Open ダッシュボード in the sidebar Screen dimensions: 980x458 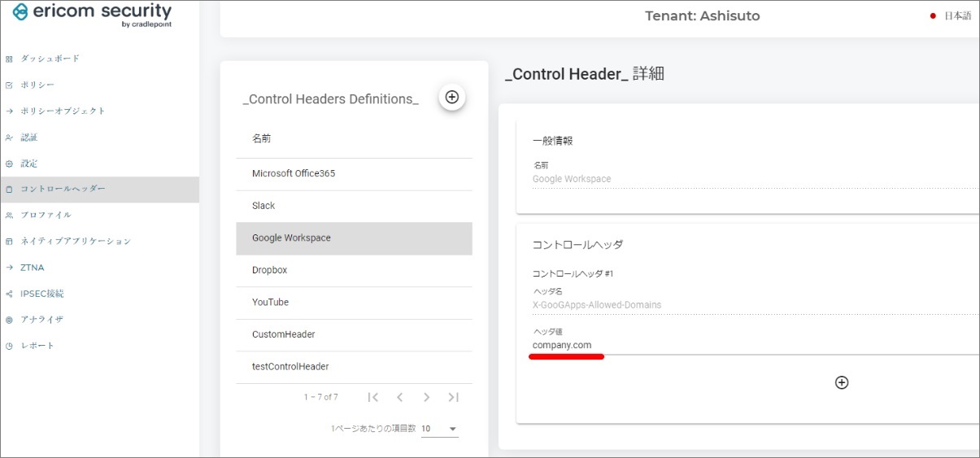click(50, 59)
